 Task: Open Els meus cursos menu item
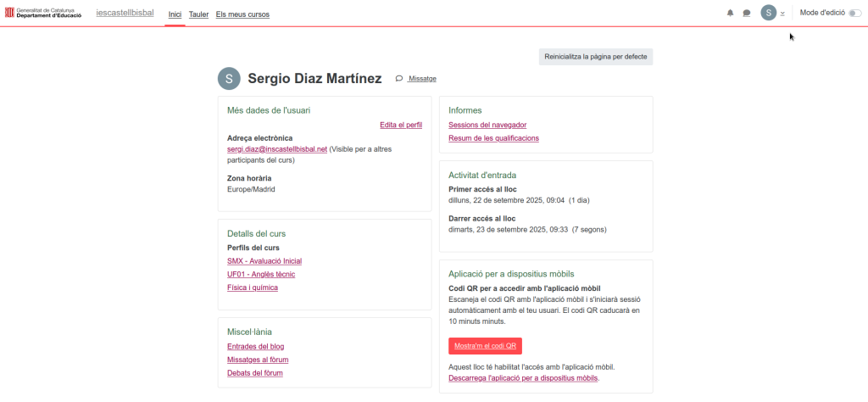tap(242, 14)
